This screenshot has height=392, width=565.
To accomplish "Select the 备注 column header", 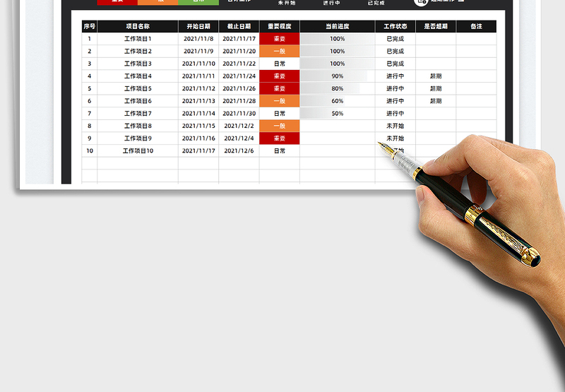I will click(x=476, y=26).
